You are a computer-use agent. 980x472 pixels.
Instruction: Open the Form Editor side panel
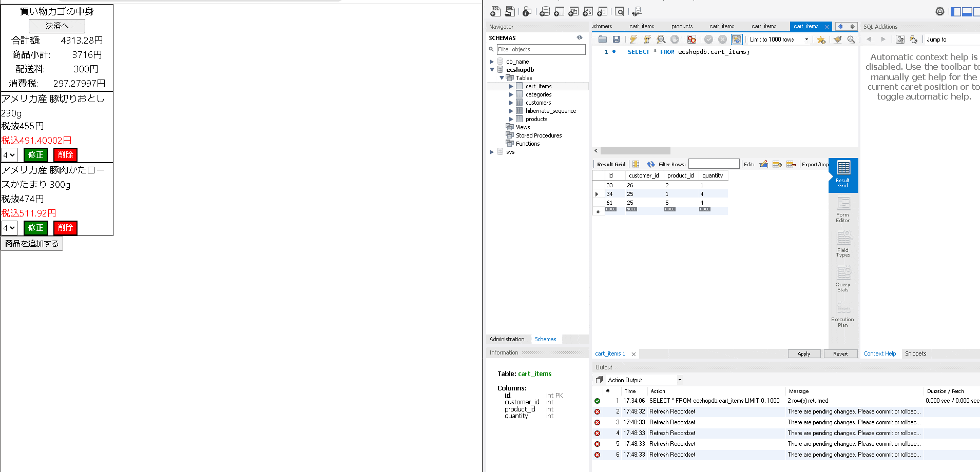[843, 210]
